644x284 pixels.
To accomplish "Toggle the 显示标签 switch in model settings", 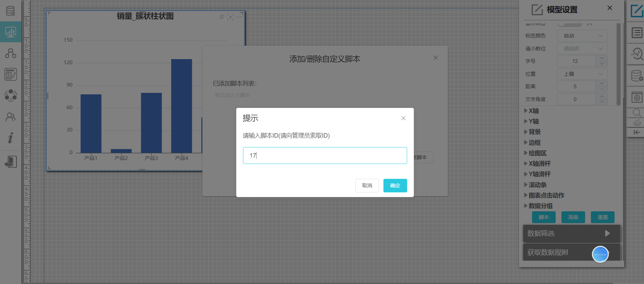I will tap(570, 24).
